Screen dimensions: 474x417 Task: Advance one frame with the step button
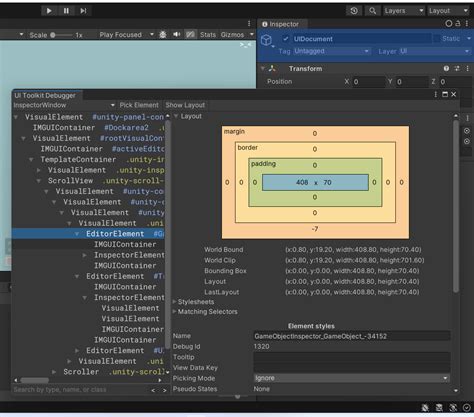click(83, 11)
